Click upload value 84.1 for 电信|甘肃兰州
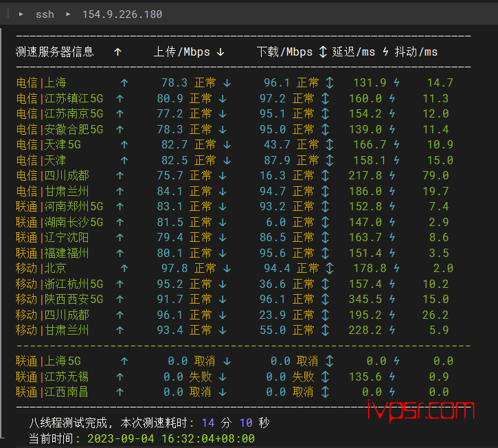This screenshot has width=498, height=448. (170, 191)
